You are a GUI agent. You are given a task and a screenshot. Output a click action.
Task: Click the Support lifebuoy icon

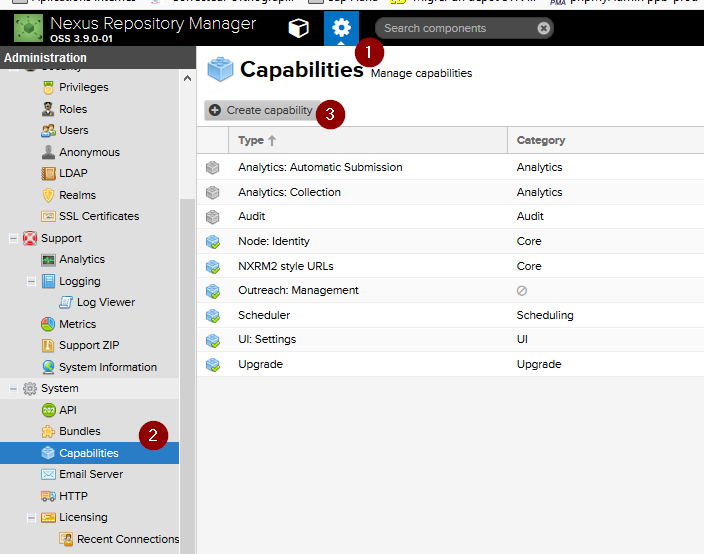tap(30, 238)
